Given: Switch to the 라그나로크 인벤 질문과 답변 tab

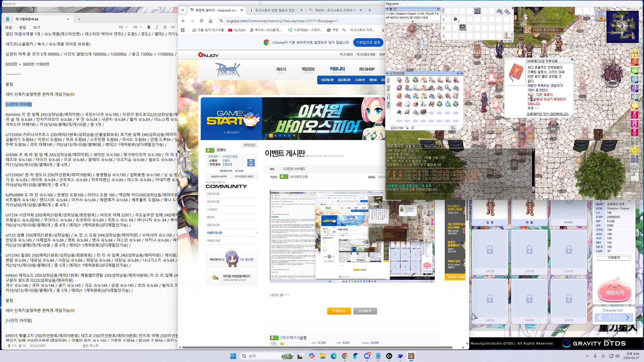Looking at the screenshot, I should pyautogui.click(x=276, y=10).
